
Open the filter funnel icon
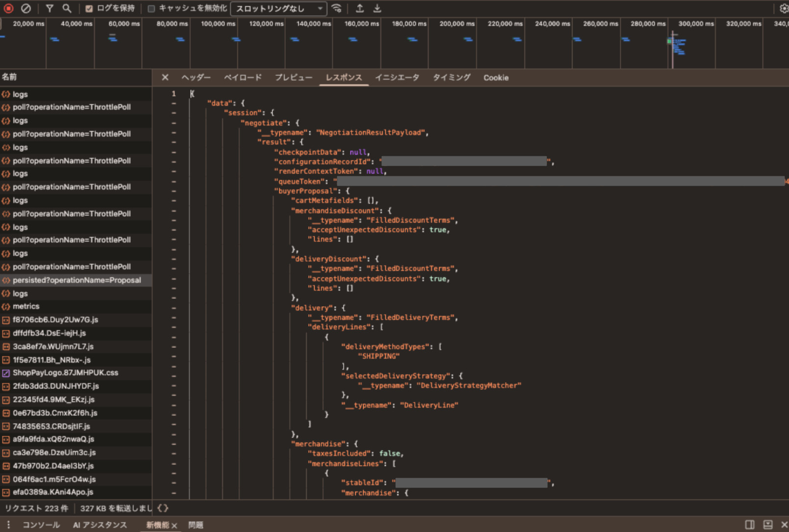49,8
